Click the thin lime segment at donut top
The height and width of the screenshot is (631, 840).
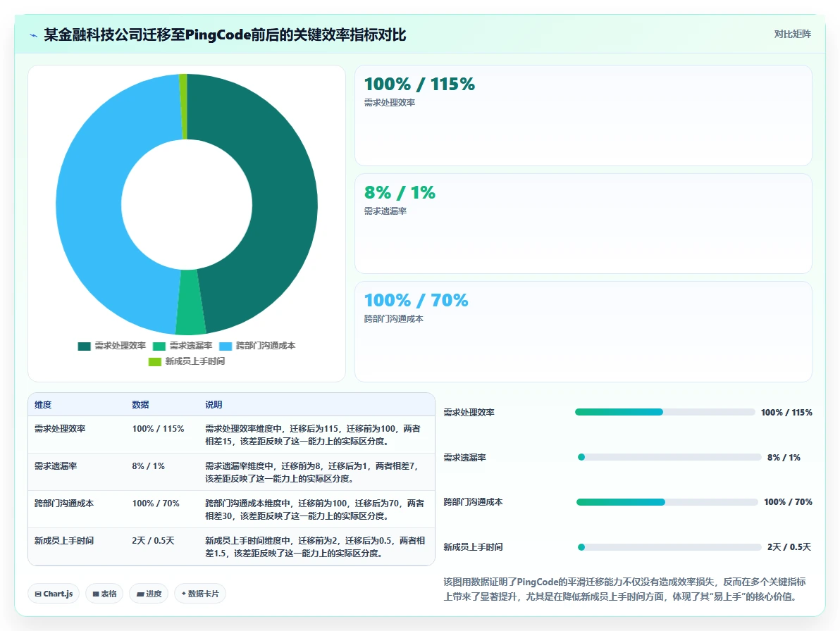(183, 106)
